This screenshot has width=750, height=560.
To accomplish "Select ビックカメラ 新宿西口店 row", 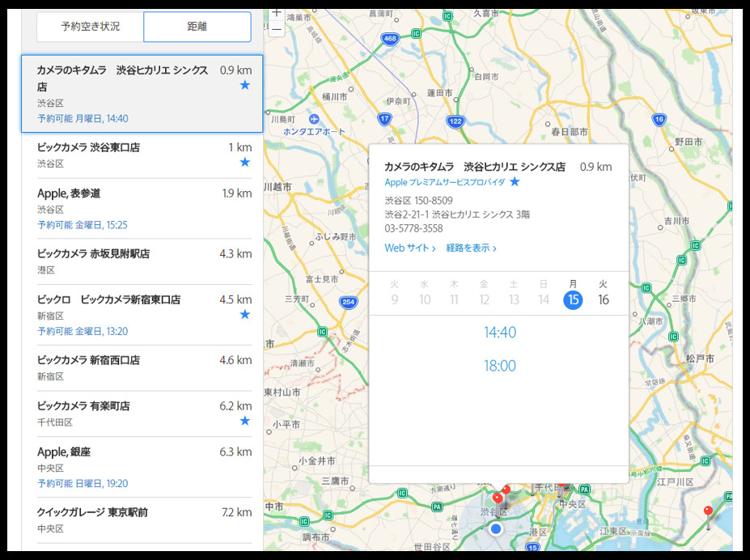I will click(145, 367).
